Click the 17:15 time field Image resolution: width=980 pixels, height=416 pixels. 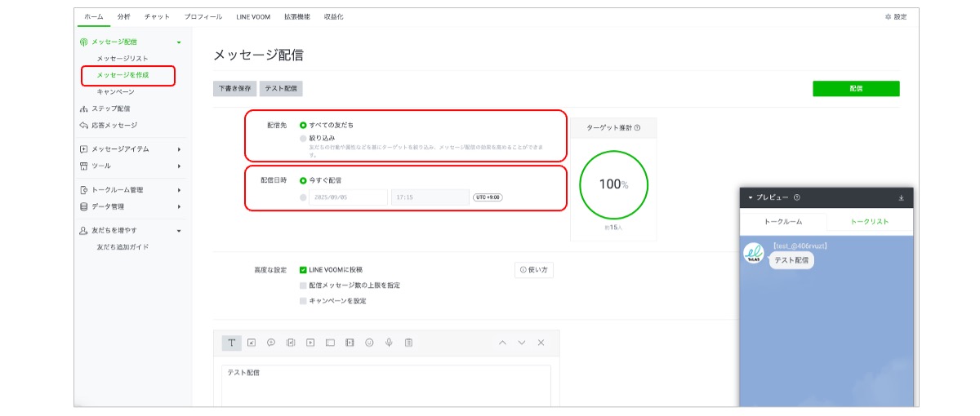pyautogui.click(x=430, y=197)
